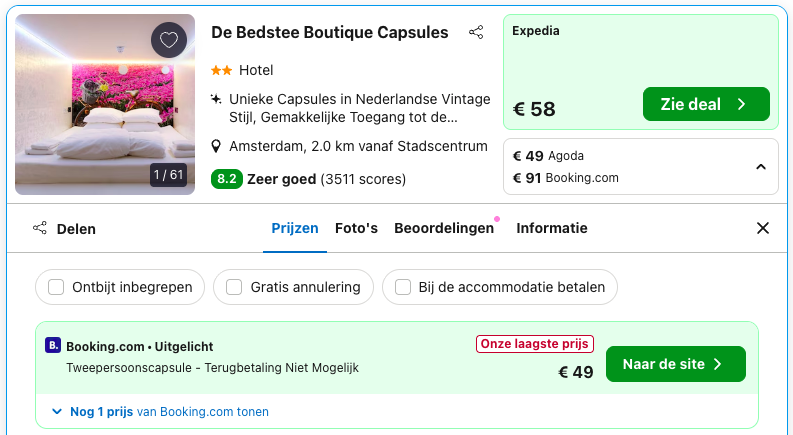Switch to the Foto's tab
The width and height of the screenshot is (793, 435).
tap(356, 228)
